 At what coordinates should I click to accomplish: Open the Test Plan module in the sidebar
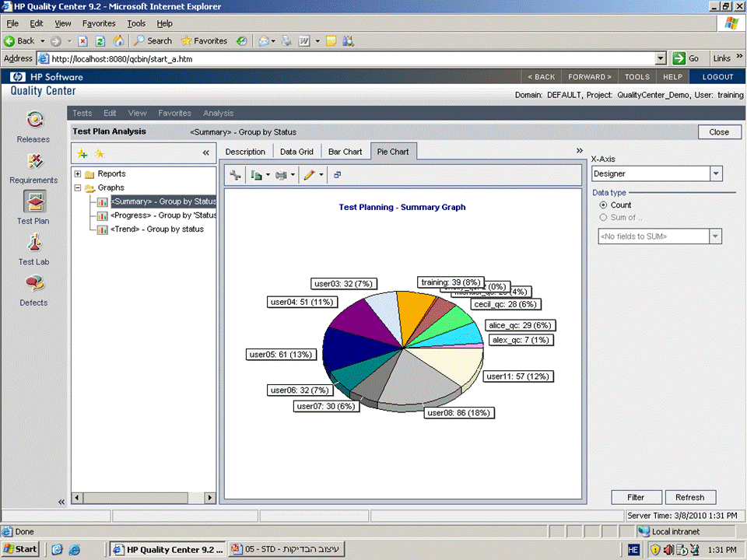[x=33, y=208]
